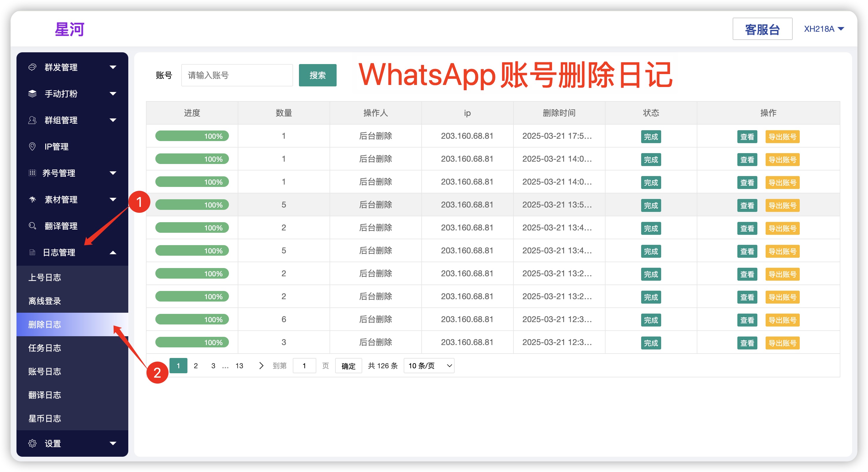
Task: Click the 客服台 button
Action: (x=762, y=29)
